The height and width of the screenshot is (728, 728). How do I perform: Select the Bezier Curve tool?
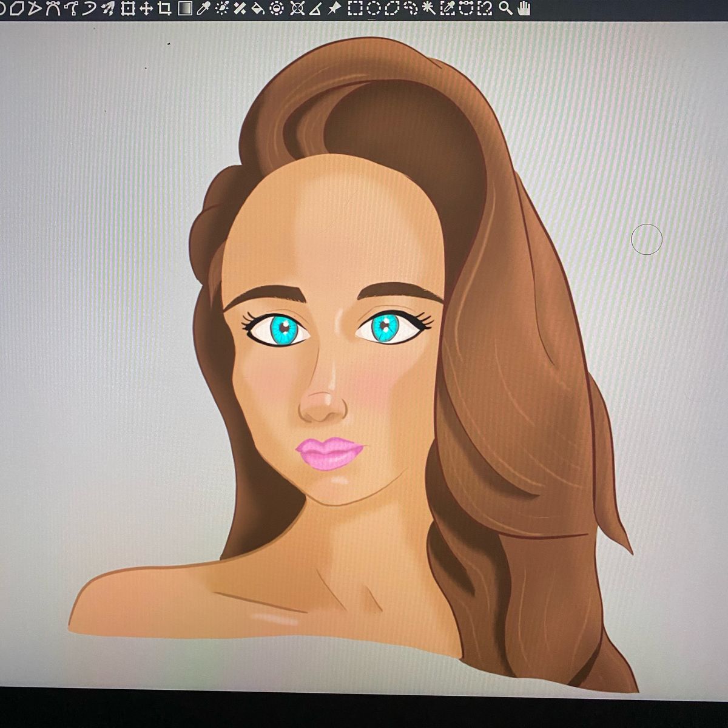pos(53,8)
